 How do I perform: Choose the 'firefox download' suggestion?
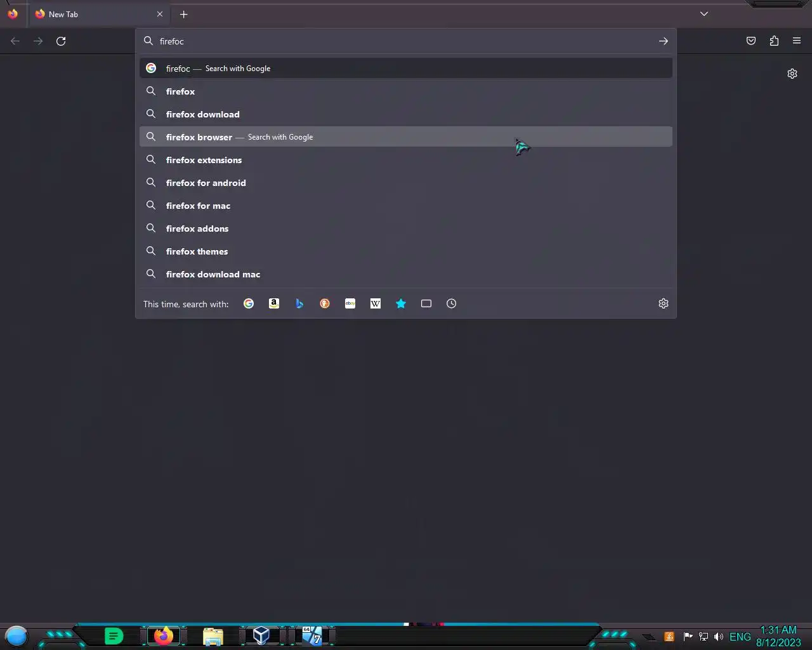tap(406, 114)
